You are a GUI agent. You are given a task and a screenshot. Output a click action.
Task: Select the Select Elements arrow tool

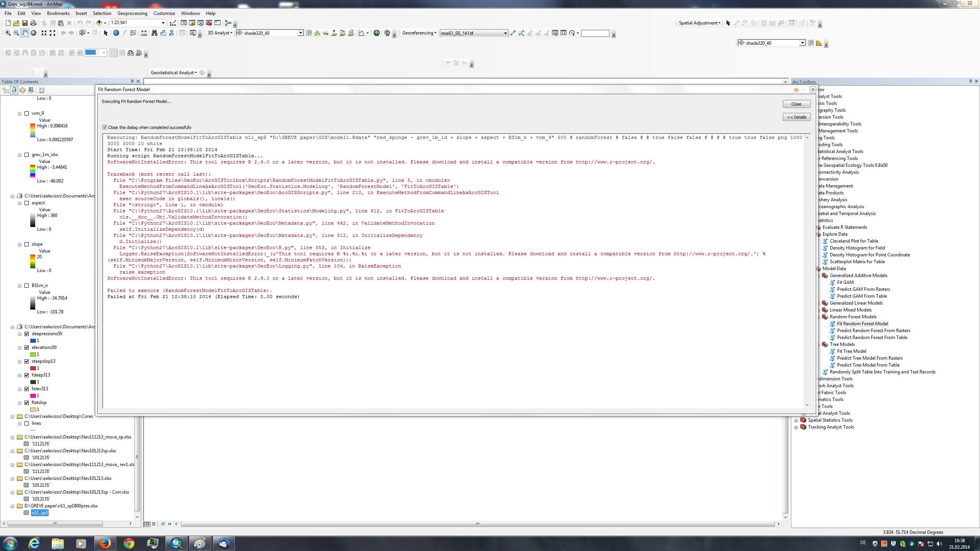106,33
